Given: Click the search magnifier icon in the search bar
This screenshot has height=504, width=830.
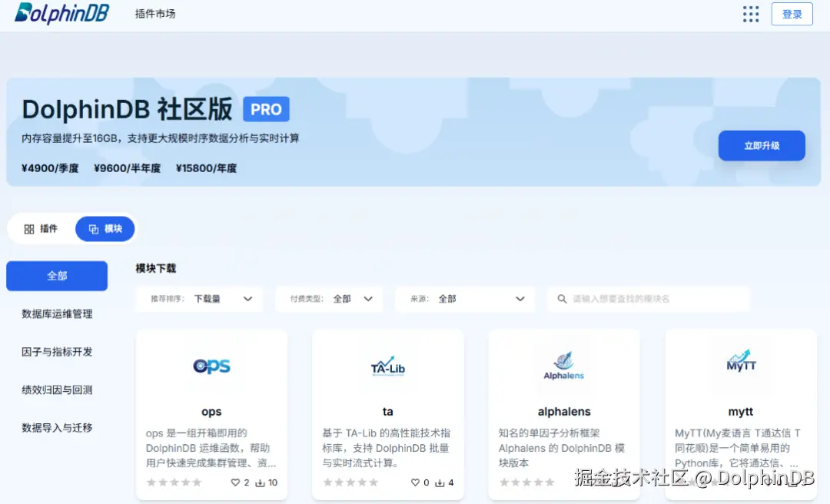Looking at the screenshot, I should pos(562,298).
